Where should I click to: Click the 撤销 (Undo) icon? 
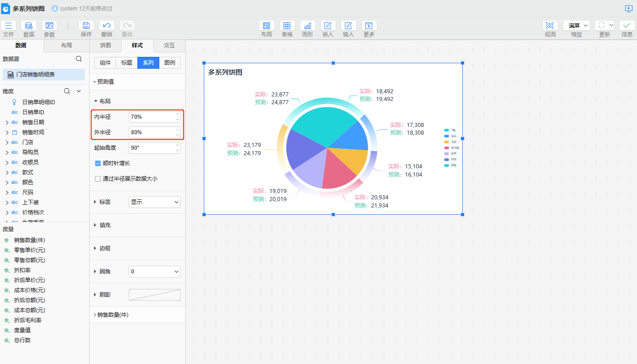pos(106,26)
